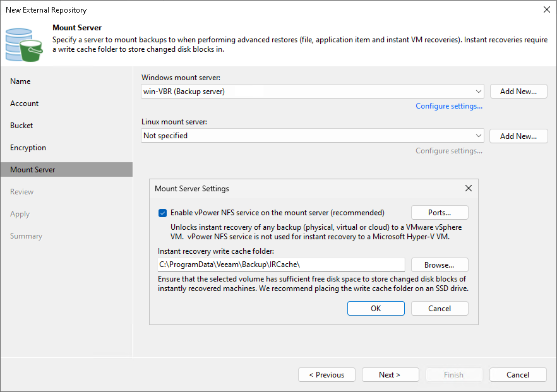Click the Linux mount server label
This screenshot has height=392, width=557.
pyautogui.click(x=174, y=122)
